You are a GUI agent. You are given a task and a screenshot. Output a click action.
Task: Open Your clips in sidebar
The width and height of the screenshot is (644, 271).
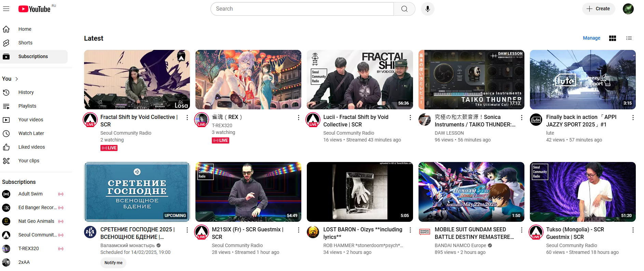(29, 161)
